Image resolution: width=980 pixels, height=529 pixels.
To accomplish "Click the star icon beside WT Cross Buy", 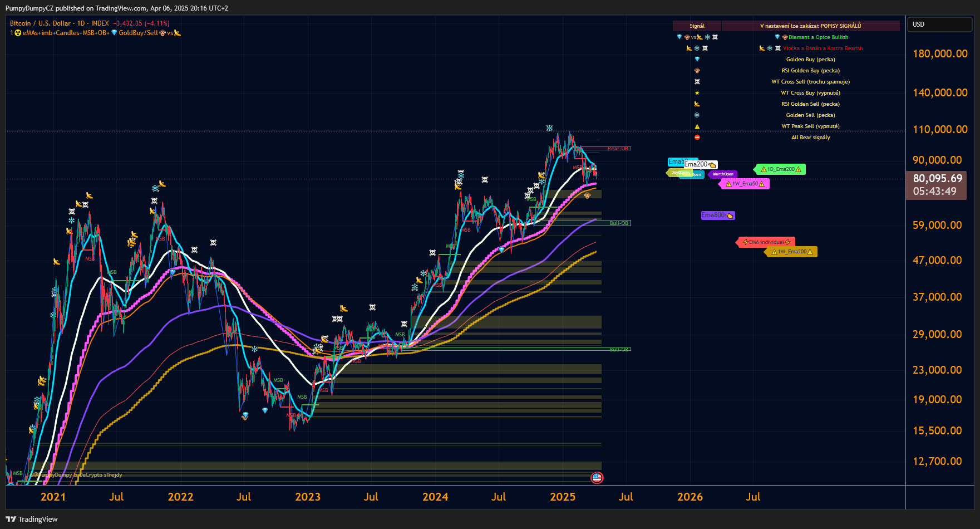I will pyautogui.click(x=697, y=93).
